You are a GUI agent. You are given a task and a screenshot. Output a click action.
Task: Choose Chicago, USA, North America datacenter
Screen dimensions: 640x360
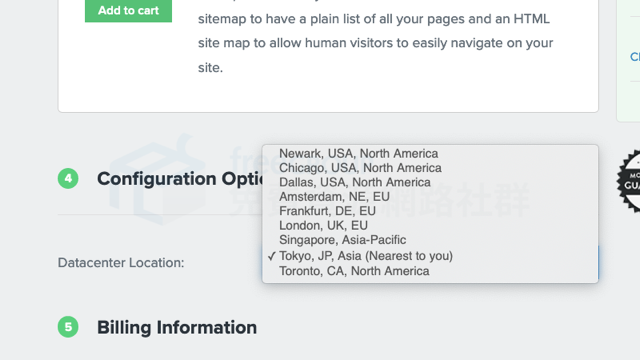click(430, 168)
